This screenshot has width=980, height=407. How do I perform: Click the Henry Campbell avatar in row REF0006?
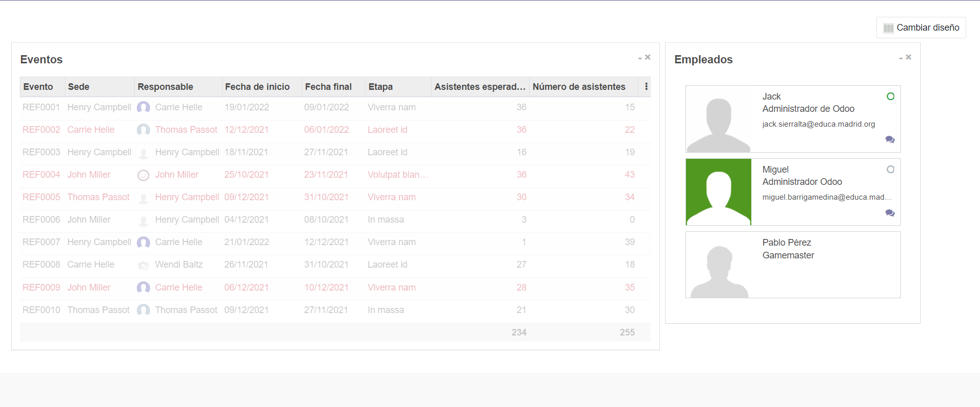pyautogui.click(x=143, y=220)
